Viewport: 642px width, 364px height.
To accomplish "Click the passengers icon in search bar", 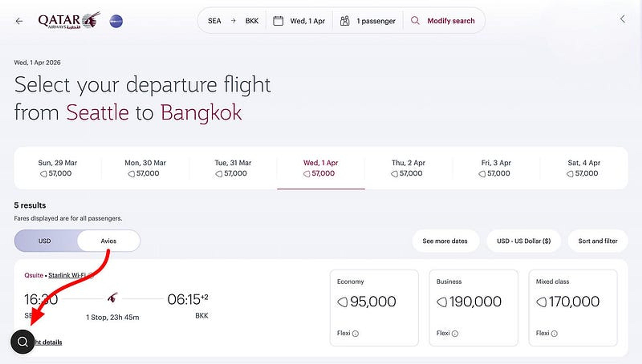I will [x=345, y=21].
